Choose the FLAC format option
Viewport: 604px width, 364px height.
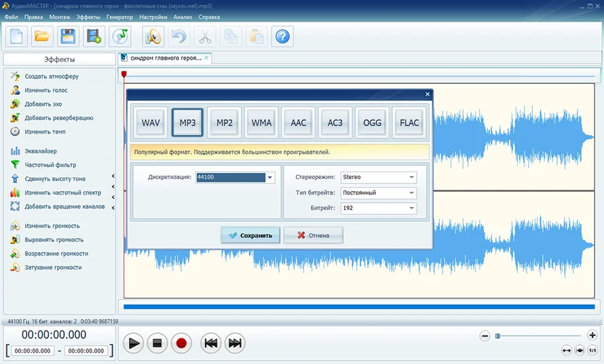pyautogui.click(x=409, y=123)
